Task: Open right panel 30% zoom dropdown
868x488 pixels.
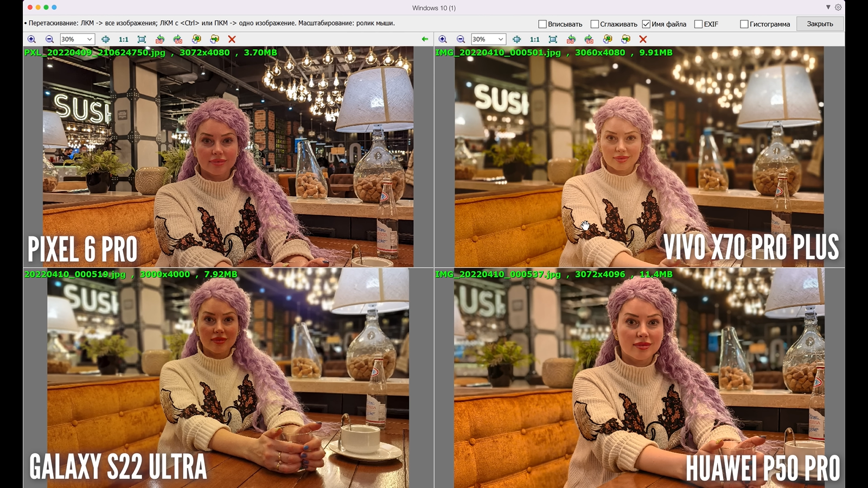Action: click(501, 39)
